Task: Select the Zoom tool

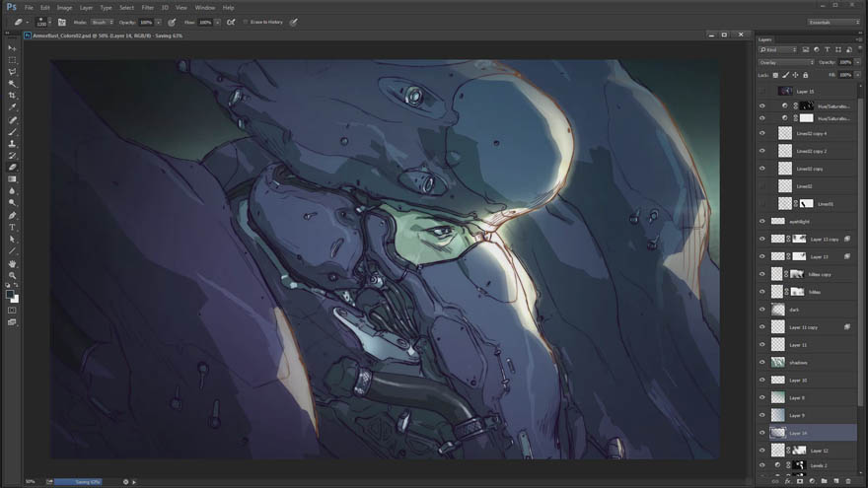Action: 12,275
